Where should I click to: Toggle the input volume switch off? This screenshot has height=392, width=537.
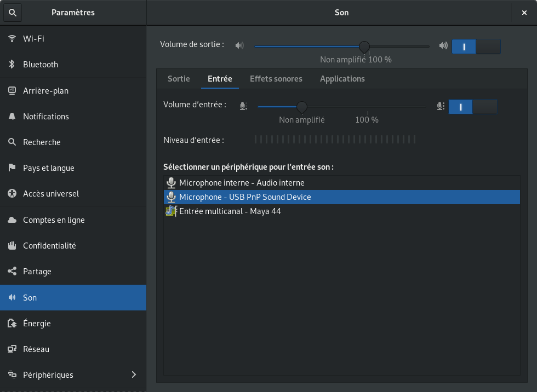click(x=473, y=107)
